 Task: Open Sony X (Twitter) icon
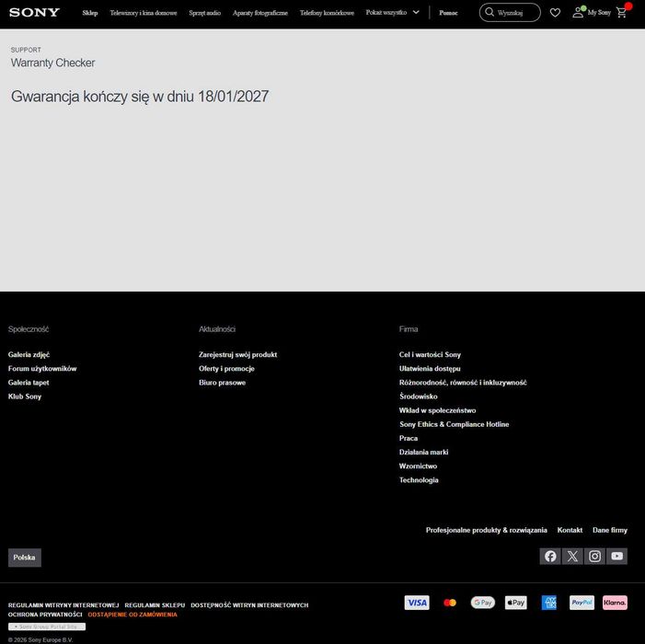tap(572, 556)
